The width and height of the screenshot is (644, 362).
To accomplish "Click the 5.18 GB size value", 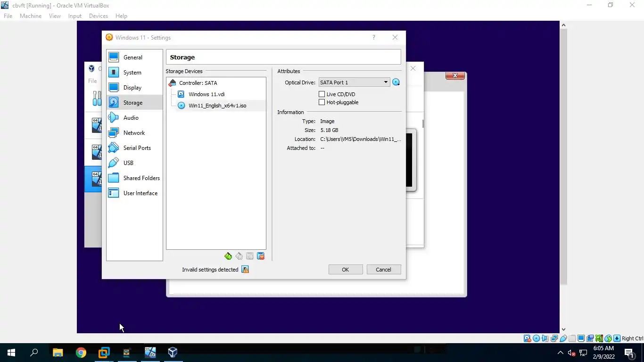I will pos(329,130).
